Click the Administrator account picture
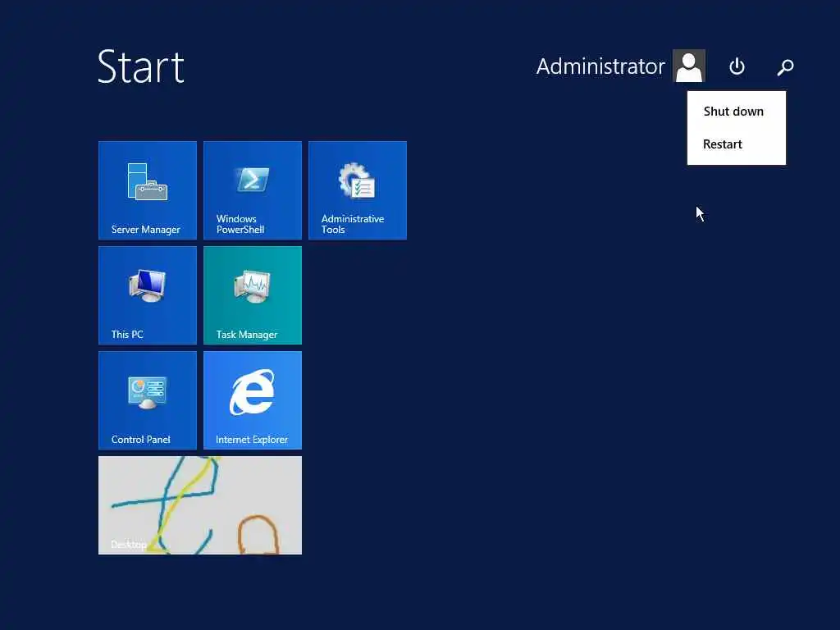Image resolution: width=840 pixels, height=630 pixels. [x=689, y=66]
